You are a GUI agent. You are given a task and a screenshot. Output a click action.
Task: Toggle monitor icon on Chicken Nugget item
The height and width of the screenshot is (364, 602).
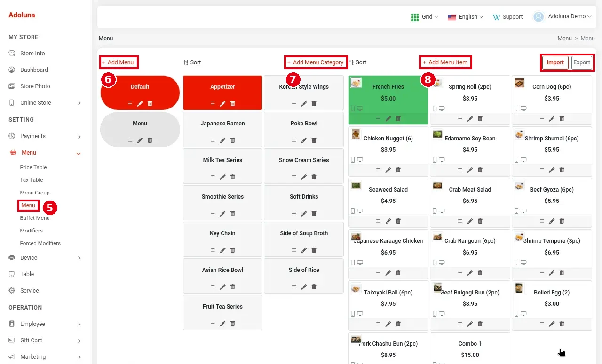tap(360, 160)
